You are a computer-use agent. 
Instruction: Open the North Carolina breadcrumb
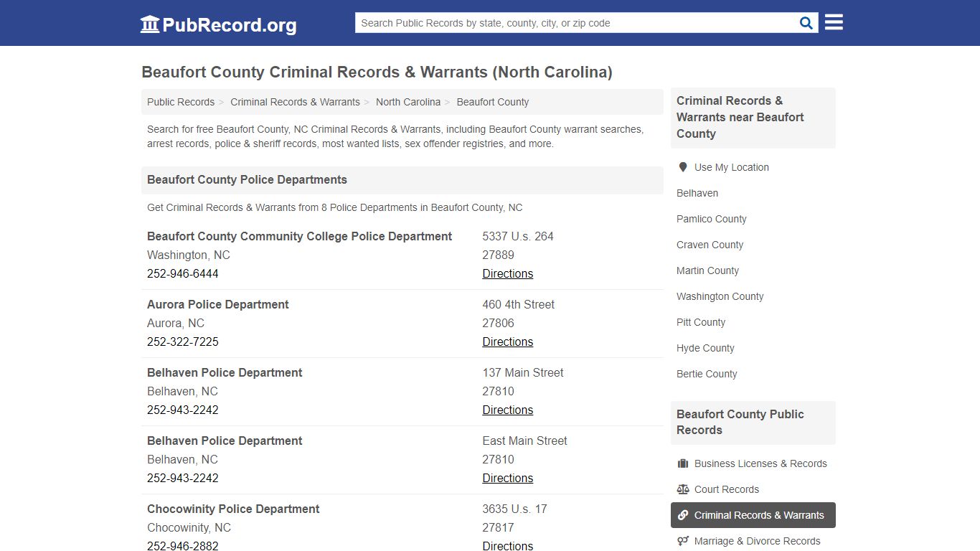coord(408,102)
